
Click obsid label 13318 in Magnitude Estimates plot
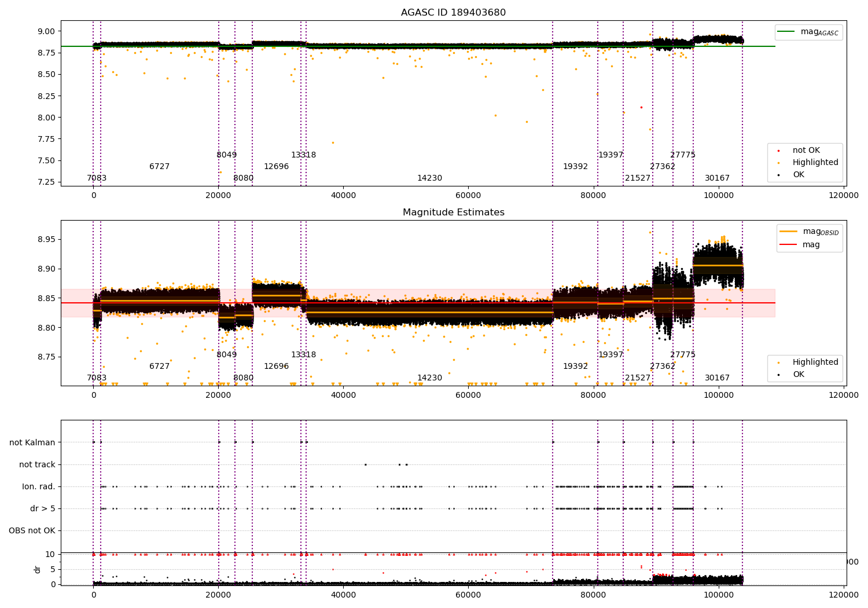(304, 355)
